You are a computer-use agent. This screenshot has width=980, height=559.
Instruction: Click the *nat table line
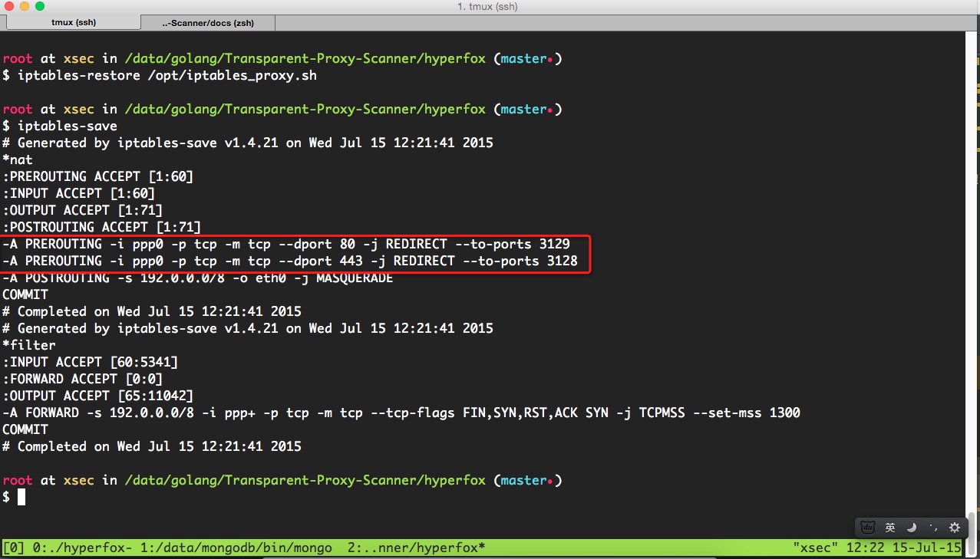tap(18, 159)
